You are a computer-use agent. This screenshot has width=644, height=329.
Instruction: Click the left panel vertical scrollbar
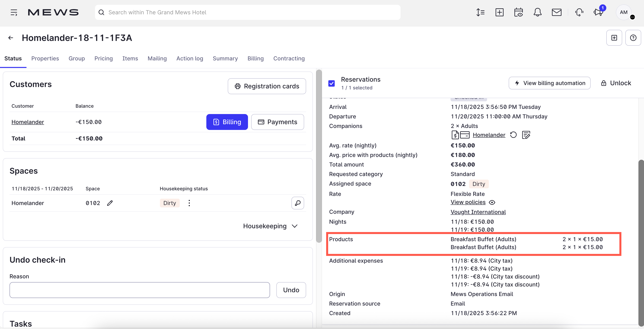(x=319, y=156)
